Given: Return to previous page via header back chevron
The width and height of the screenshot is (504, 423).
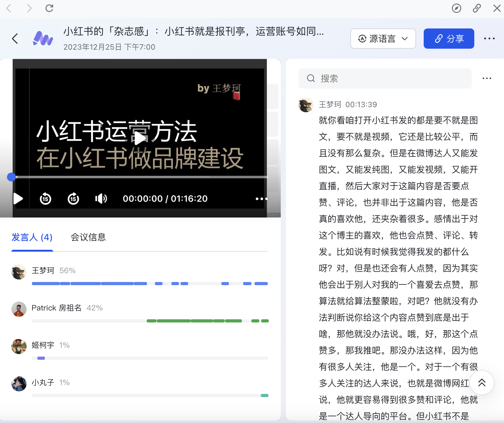Looking at the screenshot, I should [15, 39].
